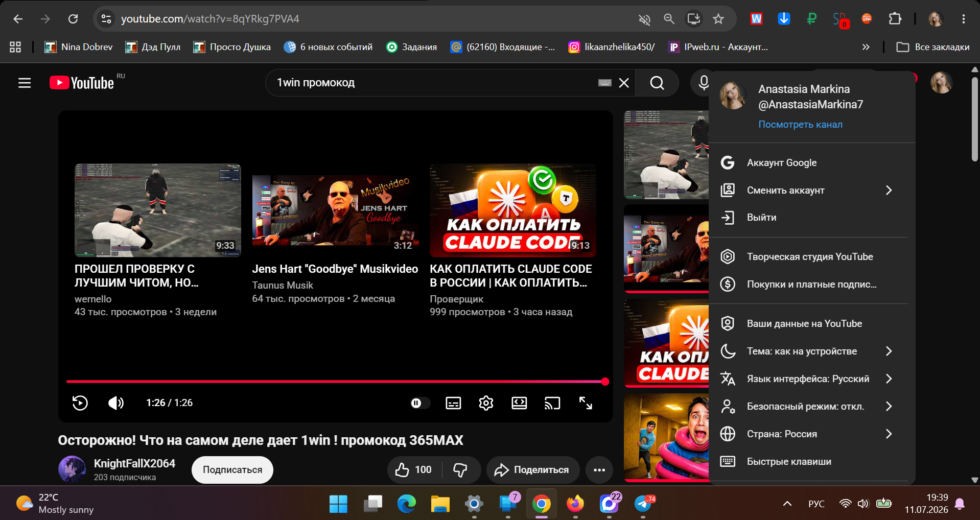This screenshot has width=980, height=520.
Task: Expand the Тема appearance submenu
Action: 812,351
